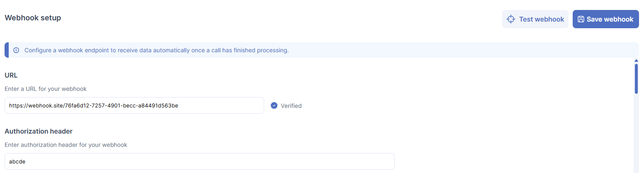Click the blue accent bar on the info banner
The image size is (644, 173).
(x=6, y=50)
